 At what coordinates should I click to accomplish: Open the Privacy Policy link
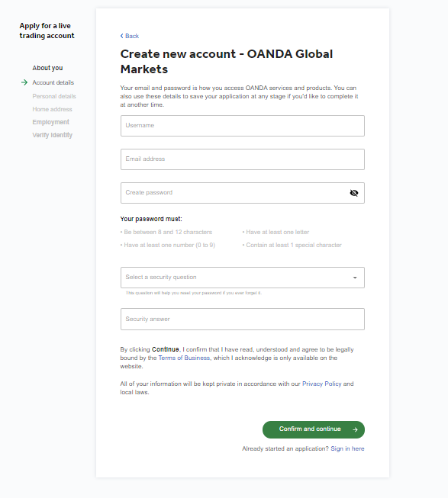321,384
